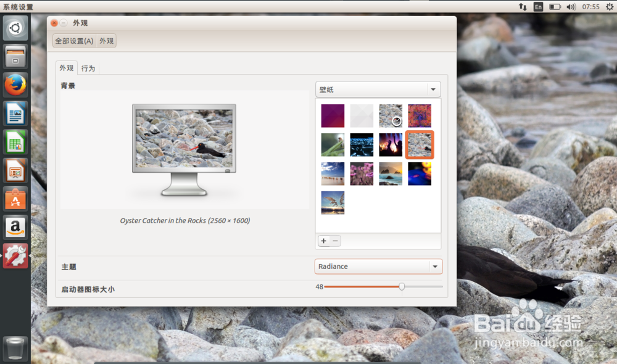Image resolution: width=617 pixels, height=364 pixels.
Task: Switch to the 行为 tab
Action: (x=88, y=68)
